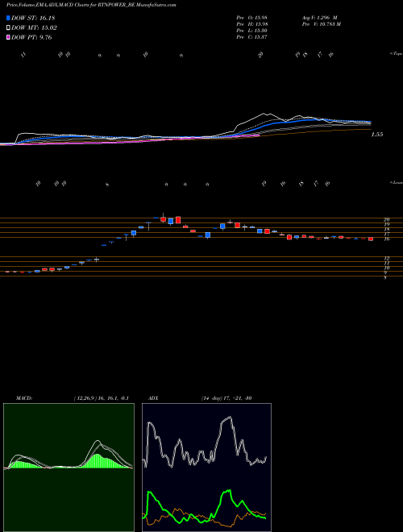This screenshot has width=403, height=532.
Task: Click the magenta DOW PT legend swatch
Action: (8, 37)
